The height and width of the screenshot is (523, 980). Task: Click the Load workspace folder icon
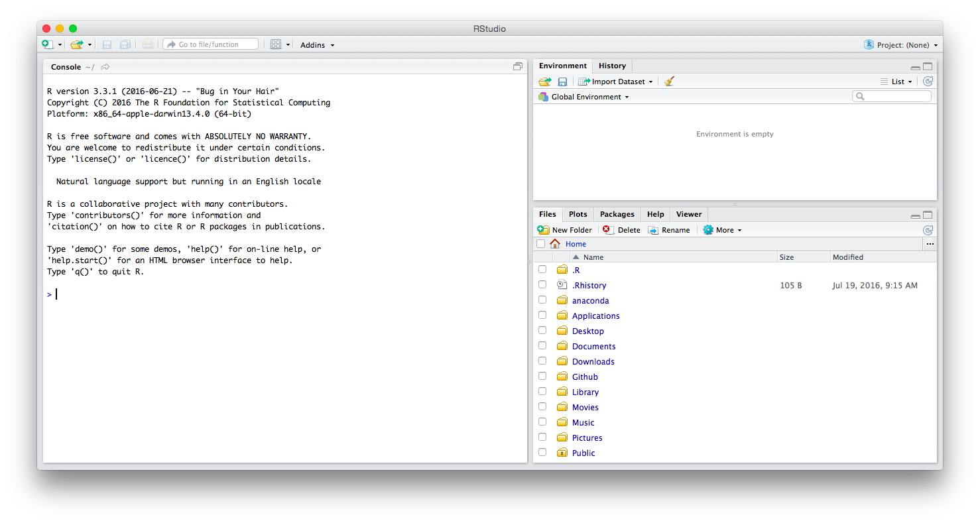tap(545, 82)
